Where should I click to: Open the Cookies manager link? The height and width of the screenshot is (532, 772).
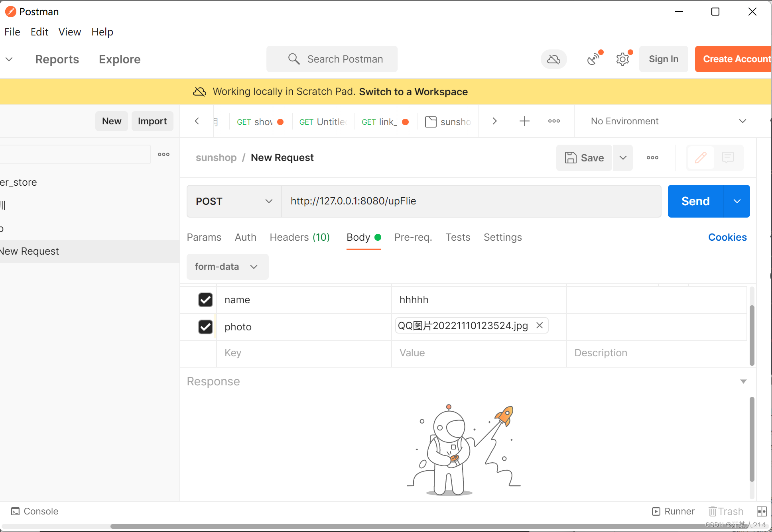[727, 237]
